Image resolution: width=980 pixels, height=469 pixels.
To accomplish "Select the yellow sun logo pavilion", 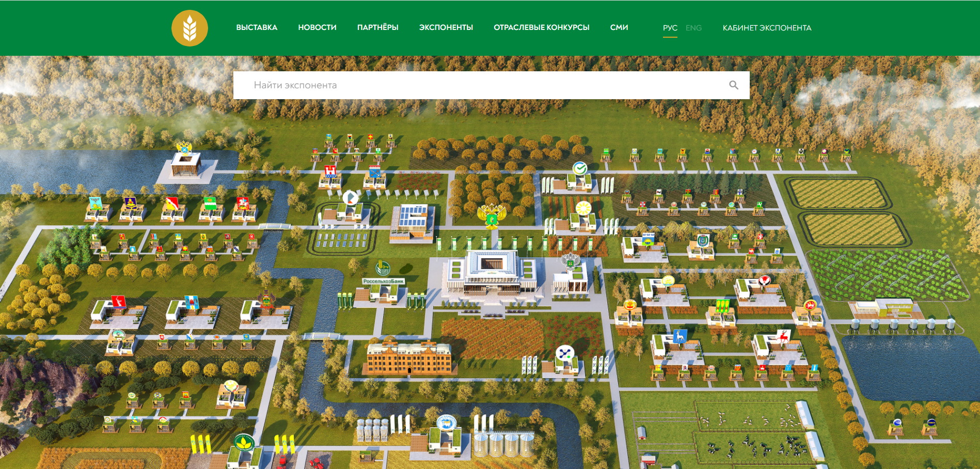I will [x=583, y=208].
